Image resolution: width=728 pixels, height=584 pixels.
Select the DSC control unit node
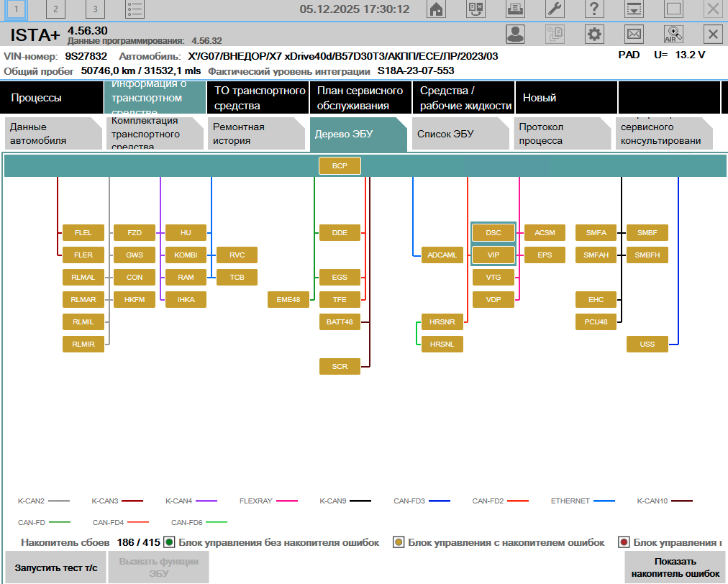(493, 233)
